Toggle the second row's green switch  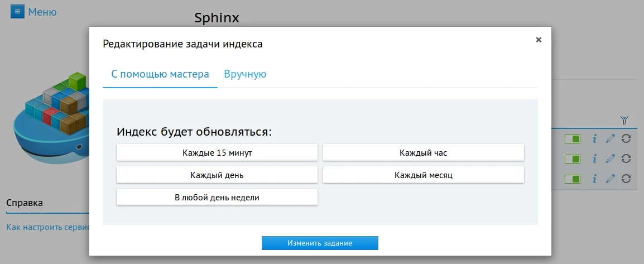(573, 159)
